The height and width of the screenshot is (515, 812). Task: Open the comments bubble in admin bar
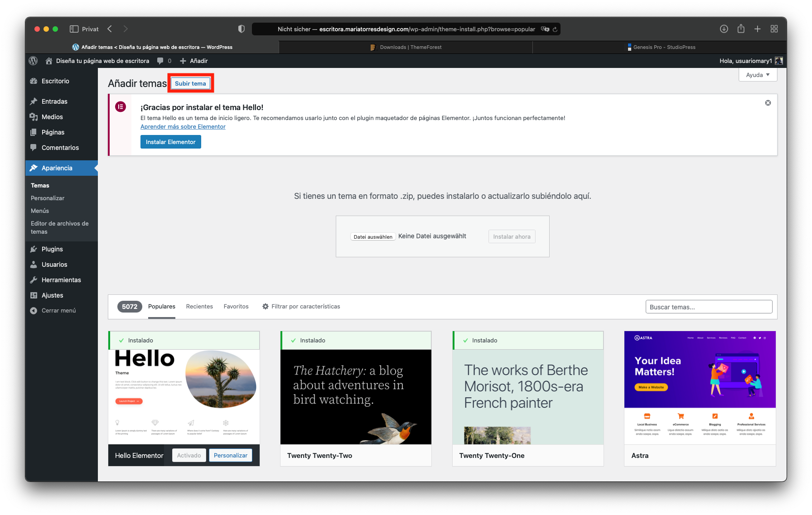coord(160,61)
